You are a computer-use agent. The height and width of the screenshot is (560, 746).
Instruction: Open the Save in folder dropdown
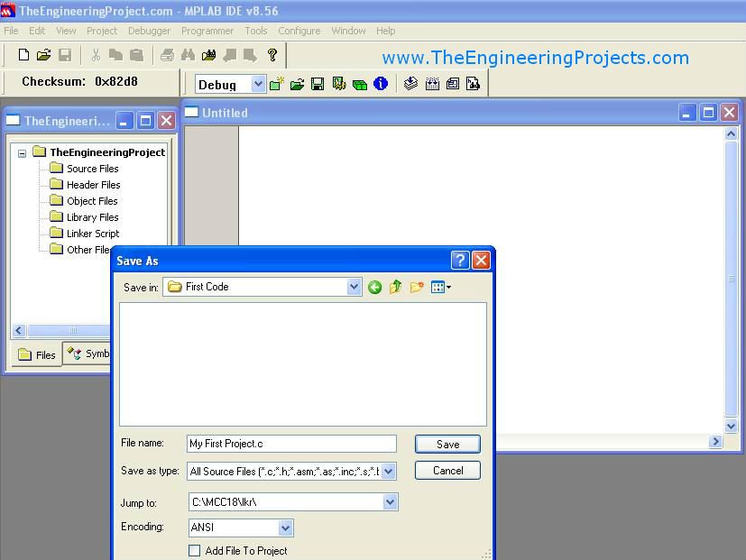pyautogui.click(x=354, y=287)
